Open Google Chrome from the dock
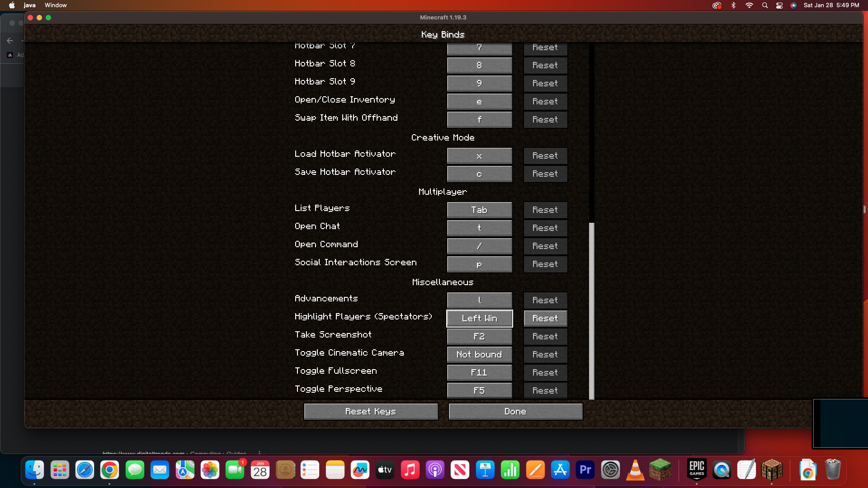868x488 pixels. (109, 470)
